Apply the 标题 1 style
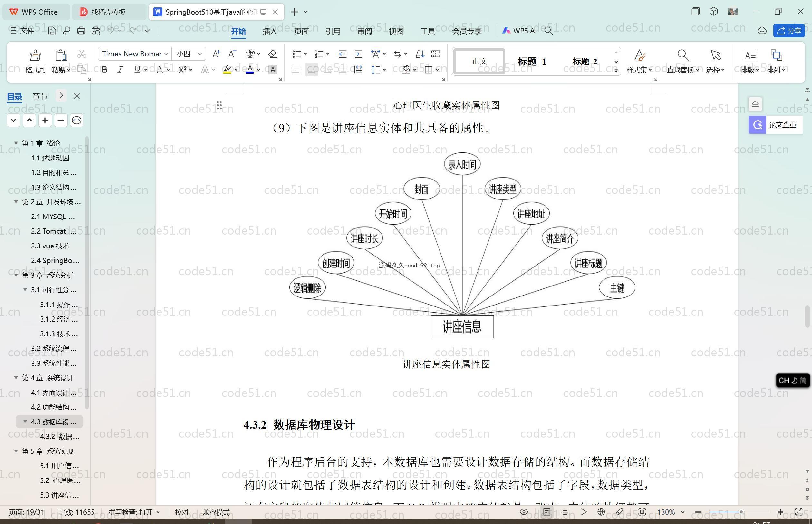 [x=532, y=61]
